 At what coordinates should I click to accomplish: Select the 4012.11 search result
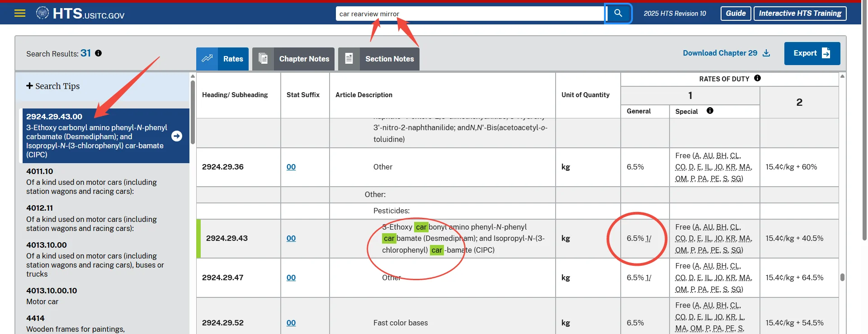106,218
